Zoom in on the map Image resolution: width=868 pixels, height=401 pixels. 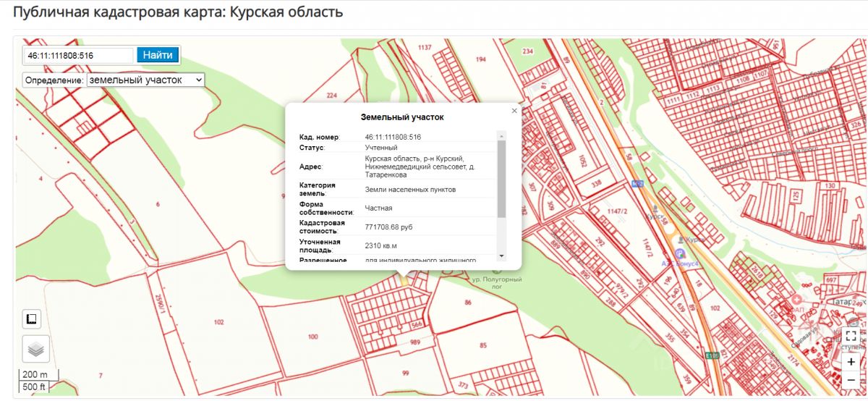pos(851,361)
